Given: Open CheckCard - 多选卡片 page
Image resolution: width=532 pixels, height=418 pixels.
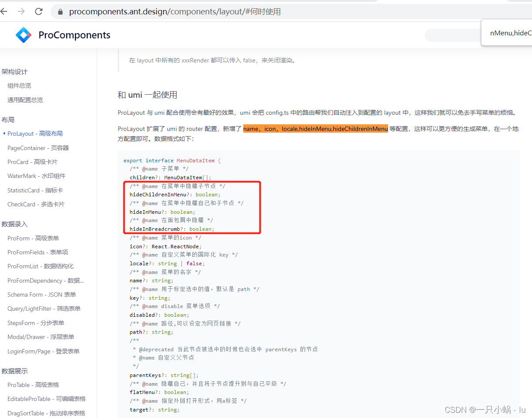Looking at the screenshot, I should [x=36, y=204].
